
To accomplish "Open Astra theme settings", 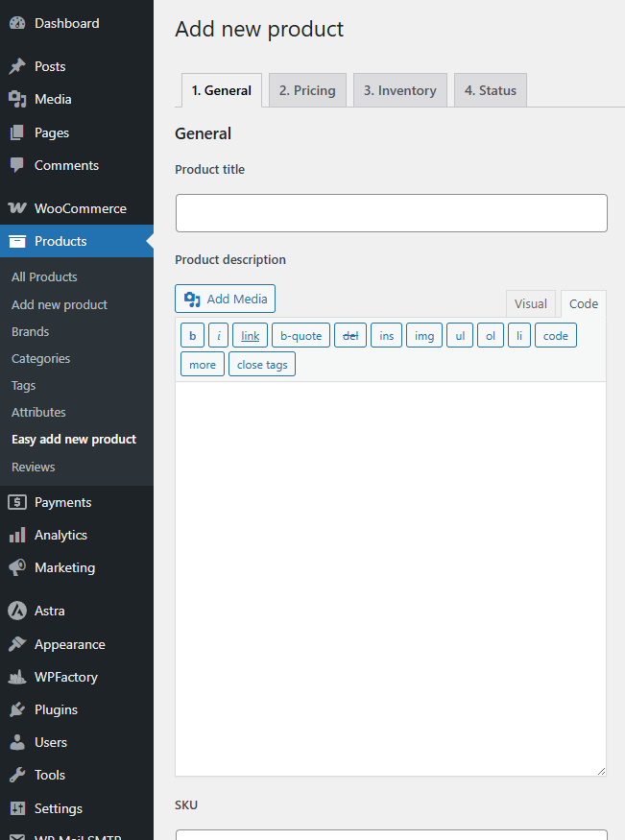I will [46, 611].
